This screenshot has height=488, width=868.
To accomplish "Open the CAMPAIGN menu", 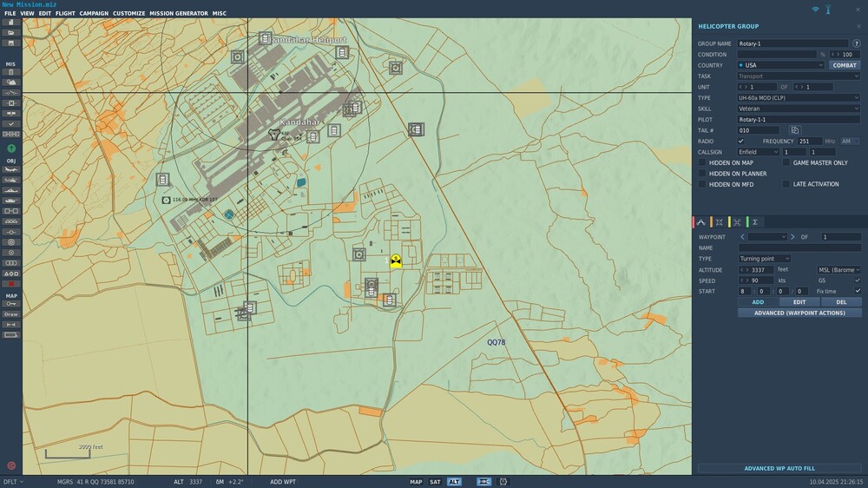I will (94, 13).
